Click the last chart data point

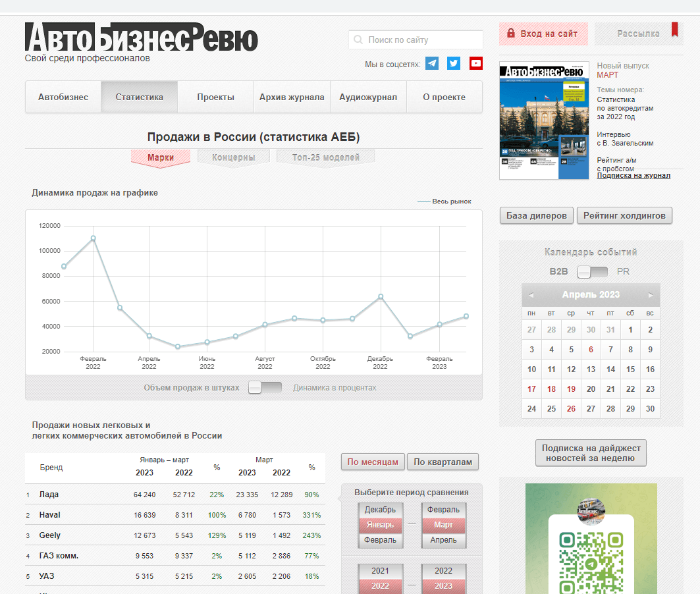(x=466, y=316)
